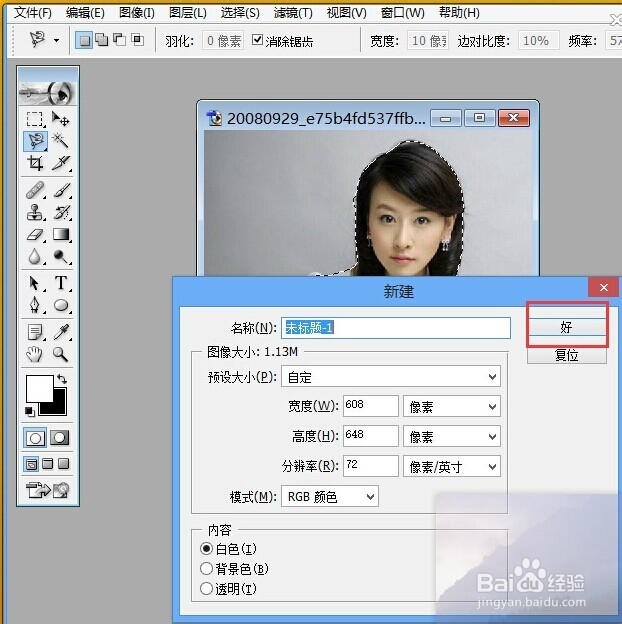Select the History Brush tool
The width and height of the screenshot is (622, 624).
pos(60,212)
